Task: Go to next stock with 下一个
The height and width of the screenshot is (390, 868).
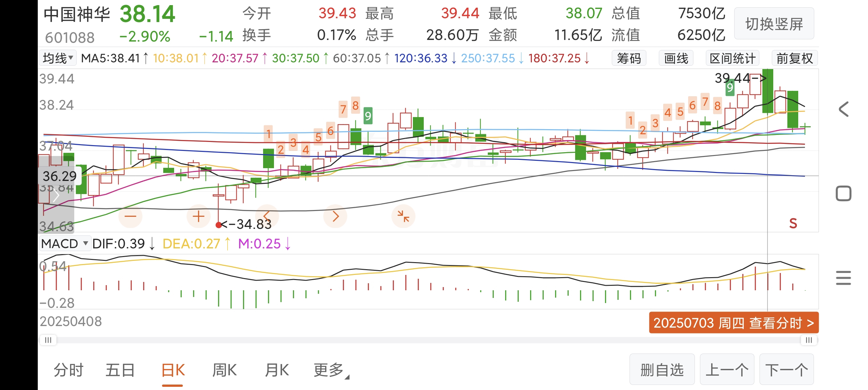Action: click(786, 370)
